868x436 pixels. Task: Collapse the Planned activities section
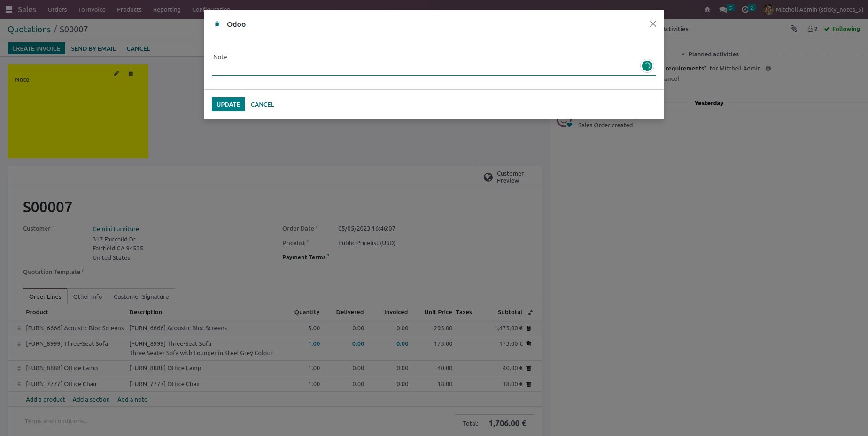coord(710,54)
